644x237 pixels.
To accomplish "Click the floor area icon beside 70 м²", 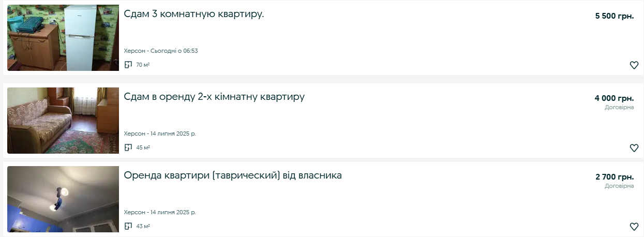I will click(x=128, y=65).
